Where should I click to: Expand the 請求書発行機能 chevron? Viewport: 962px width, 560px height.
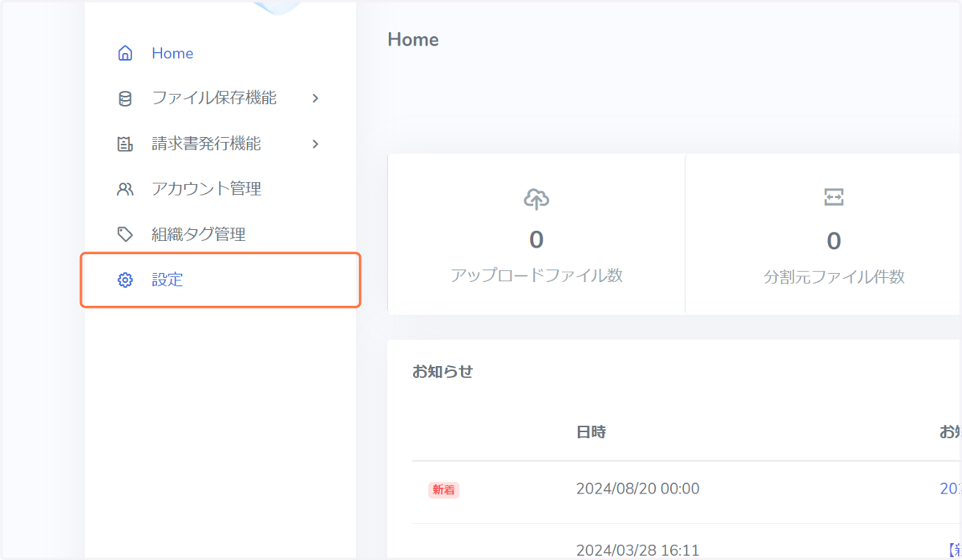315,144
